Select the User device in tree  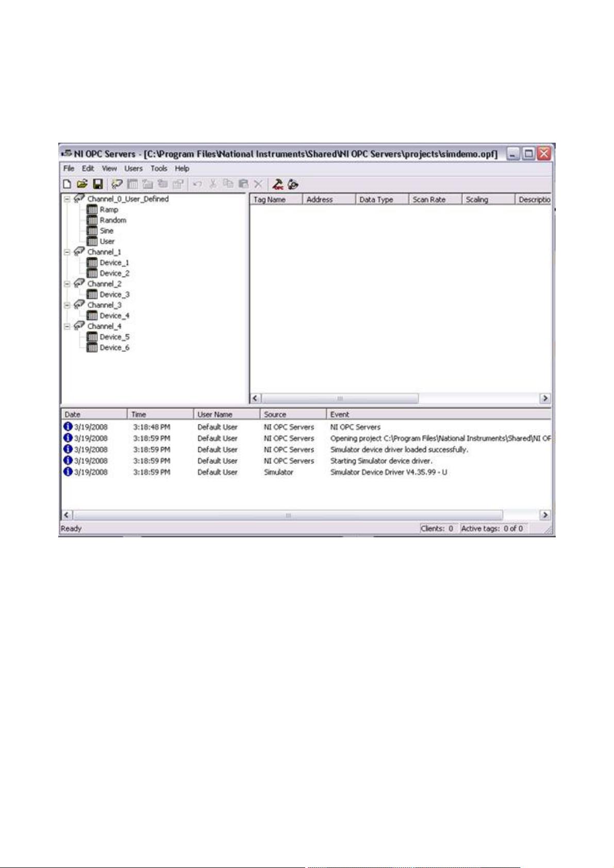click(x=107, y=241)
